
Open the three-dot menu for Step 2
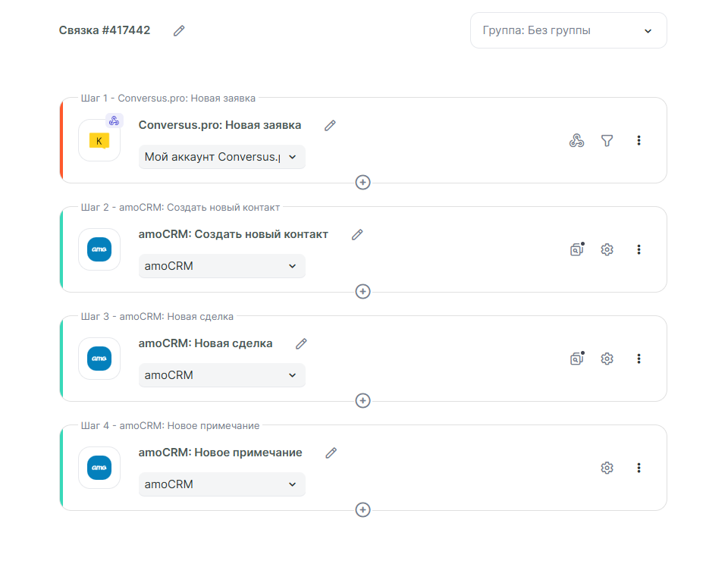point(639,249)
